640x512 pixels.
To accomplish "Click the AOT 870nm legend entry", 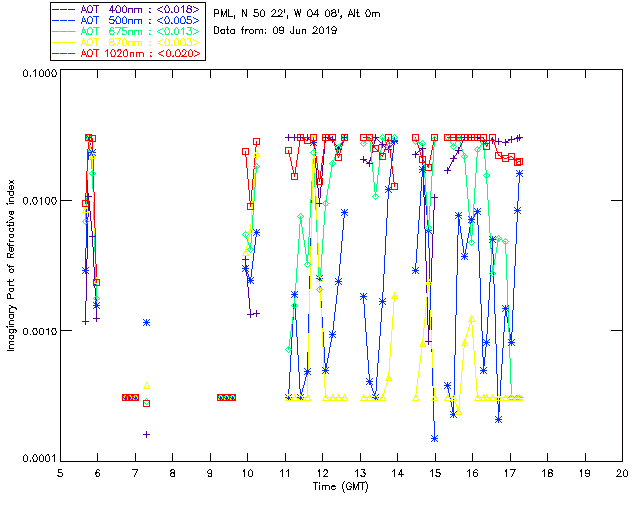I will tap(126, 42).
